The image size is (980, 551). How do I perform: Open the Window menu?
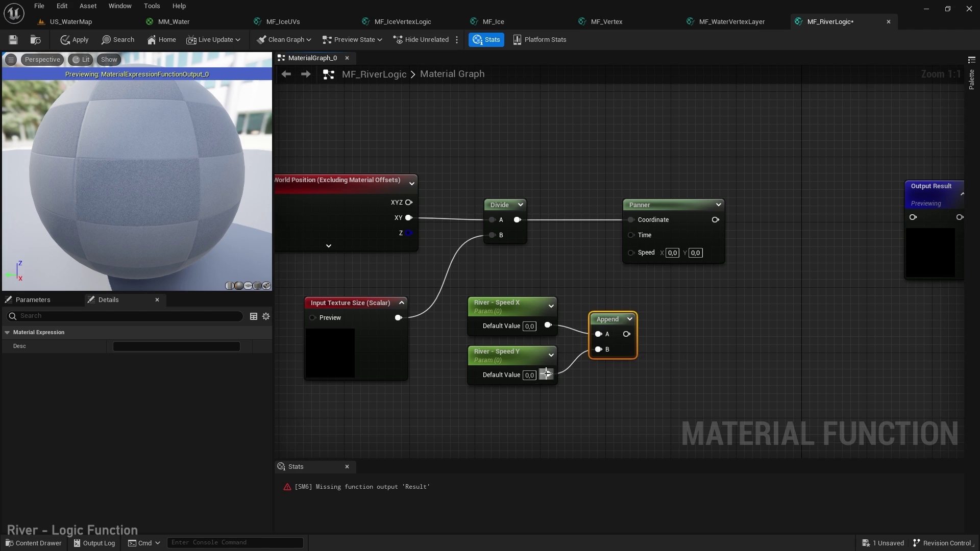click(x=120, y=6)
